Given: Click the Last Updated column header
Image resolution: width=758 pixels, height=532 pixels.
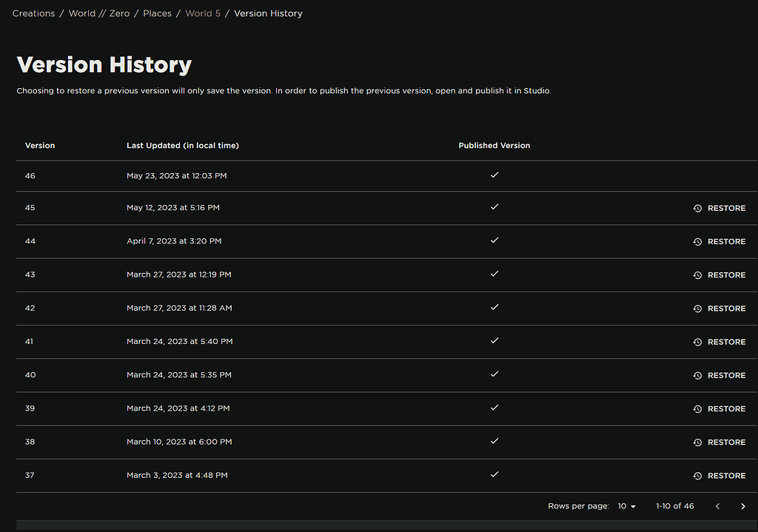Looking at the screenshot, I should [x=182, y=146].
